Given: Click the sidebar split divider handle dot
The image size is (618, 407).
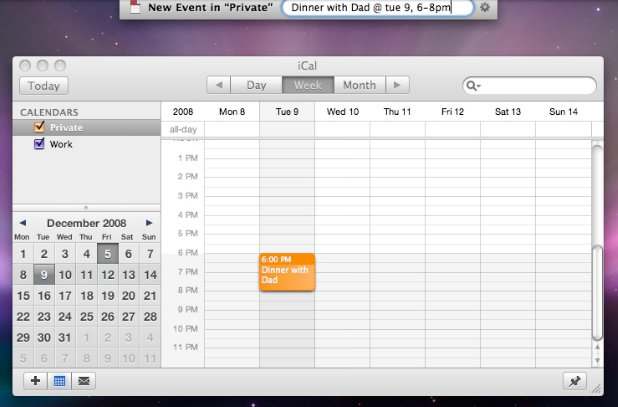Looking at the screenshot, I should point(86,208).
